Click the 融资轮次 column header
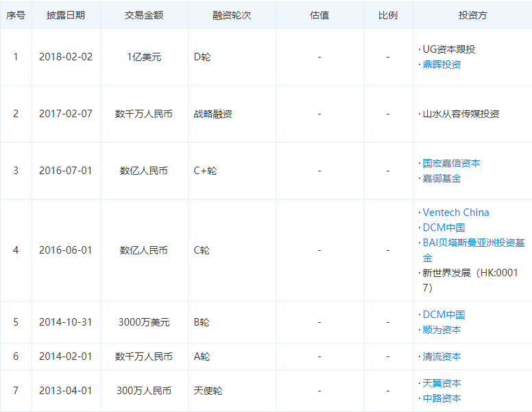Image resolution: width=532 pixels, height=412 pixels. 232,15
